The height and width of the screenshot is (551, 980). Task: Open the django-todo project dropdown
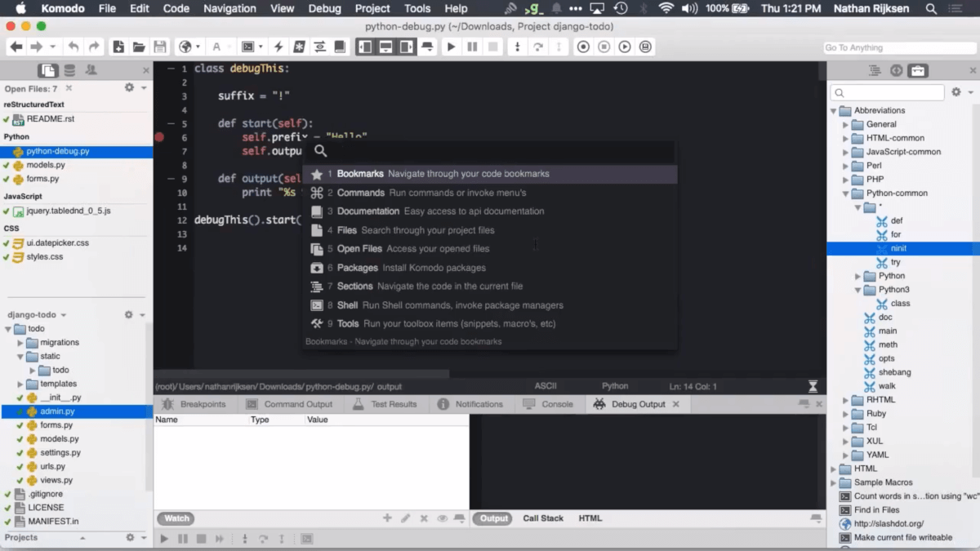click(x=37, y=314)
